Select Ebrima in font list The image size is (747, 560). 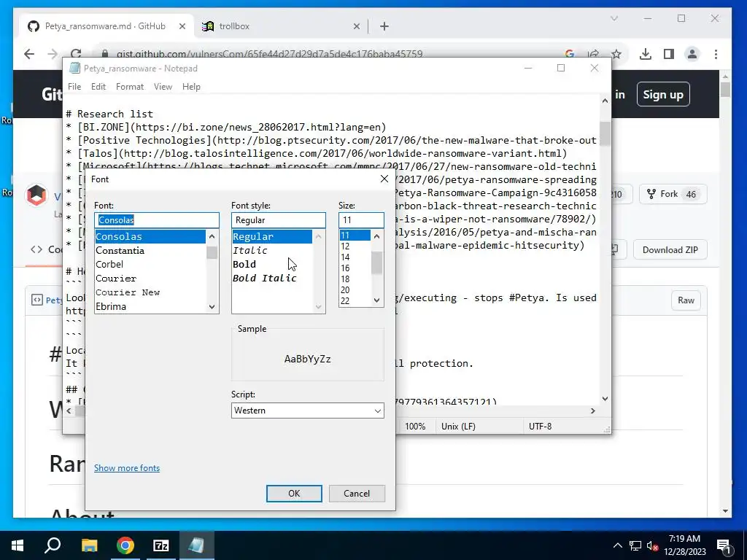(x=150, y=306)
